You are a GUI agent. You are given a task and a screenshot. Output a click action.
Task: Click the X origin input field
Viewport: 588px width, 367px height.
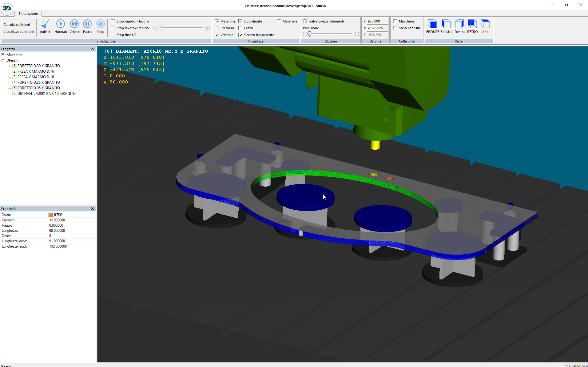pyautogui.click(x=377, y=21)
